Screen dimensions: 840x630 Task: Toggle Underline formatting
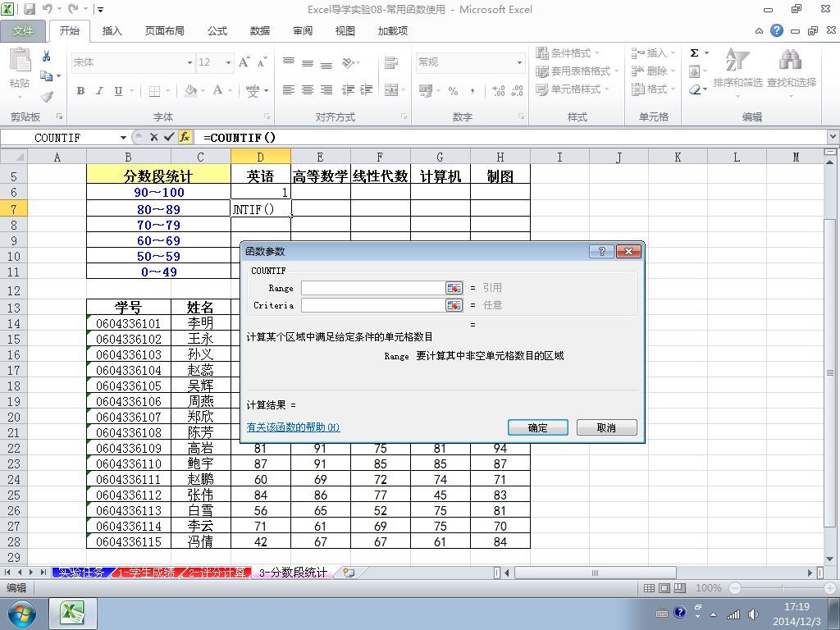118,90
